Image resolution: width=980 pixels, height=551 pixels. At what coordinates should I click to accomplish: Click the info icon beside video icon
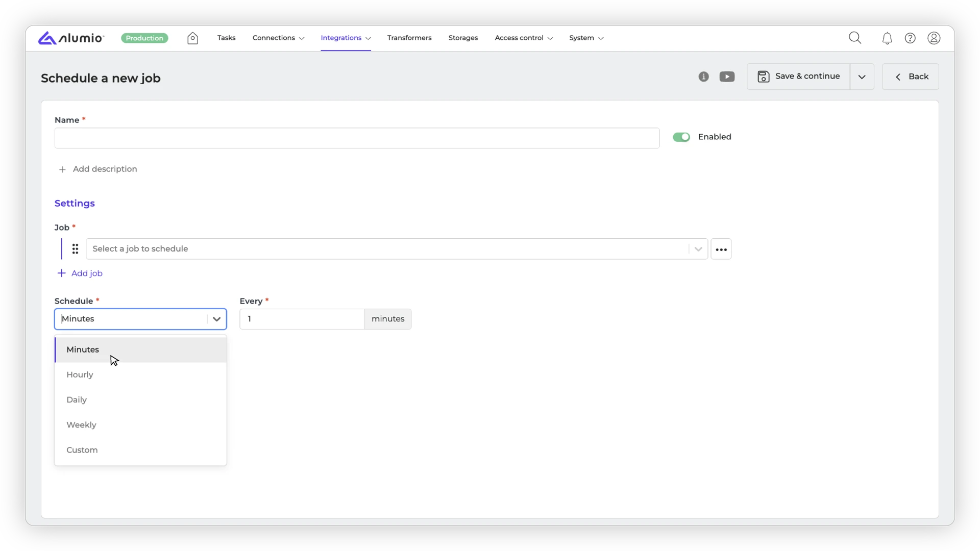703,77
